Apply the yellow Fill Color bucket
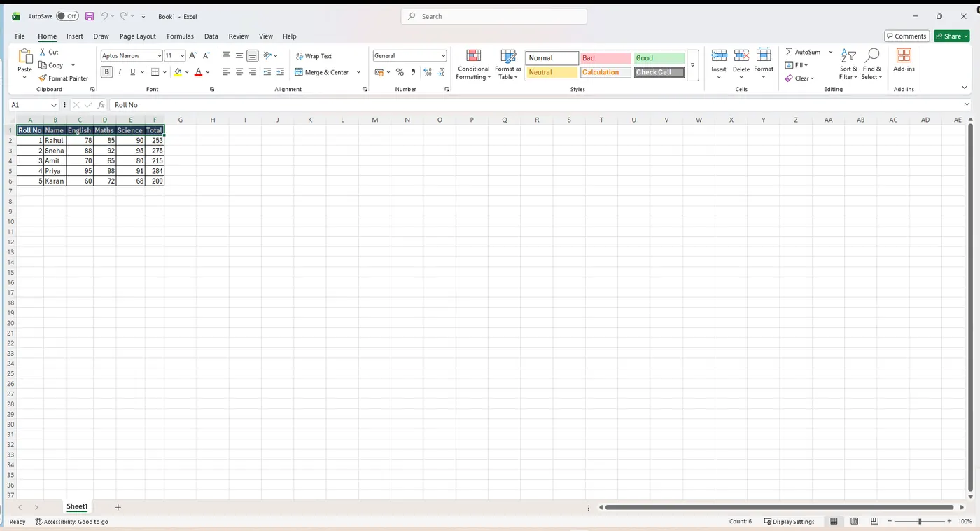Screen dimensions: 980x531 pyautogui.click(x=178, y=71)
